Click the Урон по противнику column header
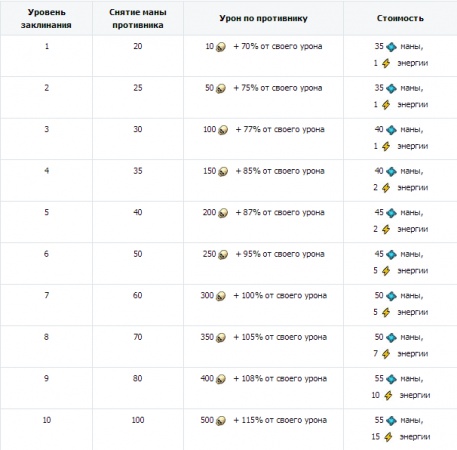Image resolution: width=457 pixels, height=450 pixels. 263,18
